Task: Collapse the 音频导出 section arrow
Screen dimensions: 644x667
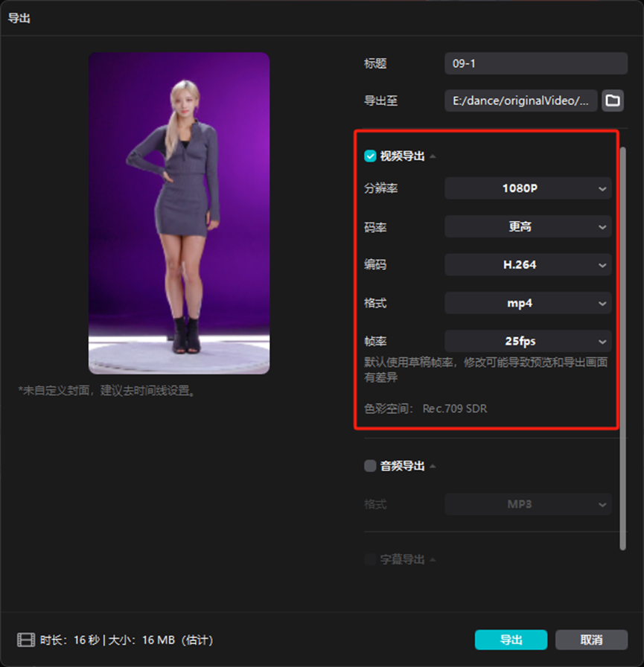Action: (x=433, y=466)
